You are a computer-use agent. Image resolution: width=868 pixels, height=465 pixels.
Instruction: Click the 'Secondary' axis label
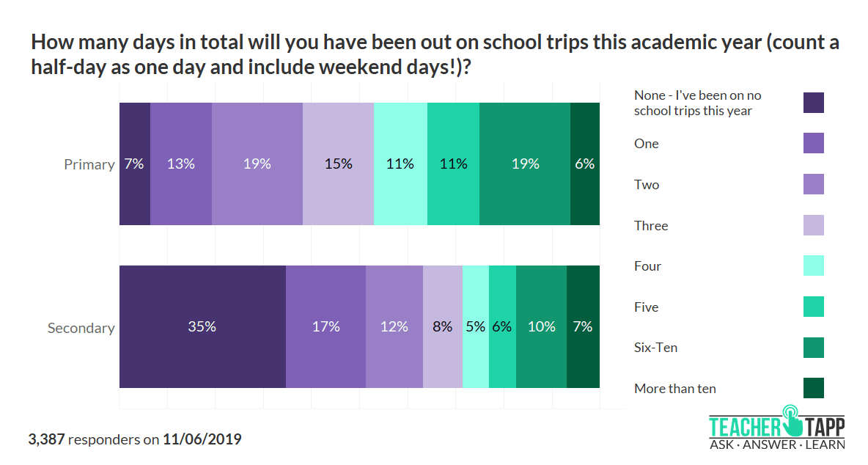81,328
